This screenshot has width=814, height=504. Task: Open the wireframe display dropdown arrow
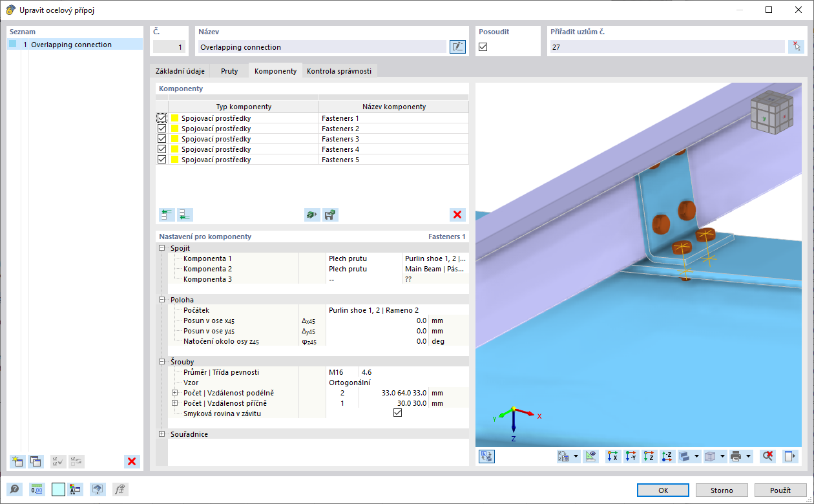click(721, 456)
